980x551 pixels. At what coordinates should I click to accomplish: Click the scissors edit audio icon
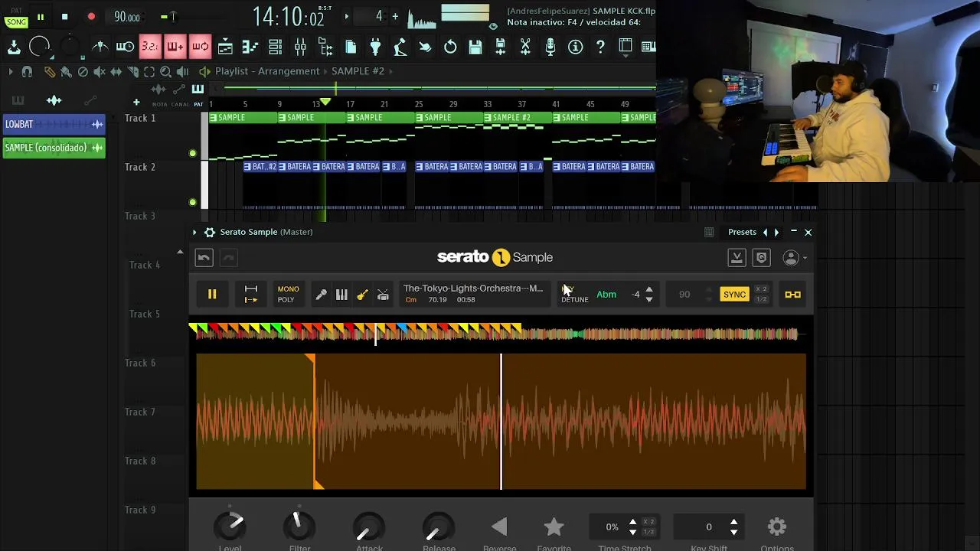click(525, 47)
